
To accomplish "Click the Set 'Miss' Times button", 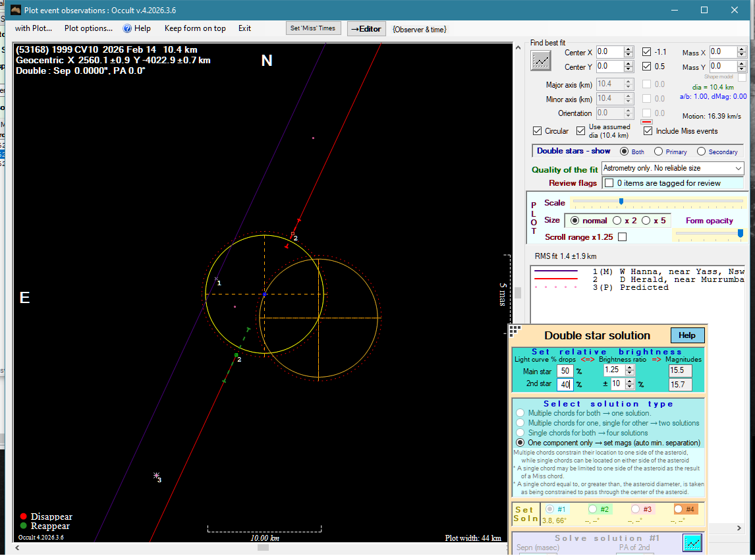I will 314,28.
